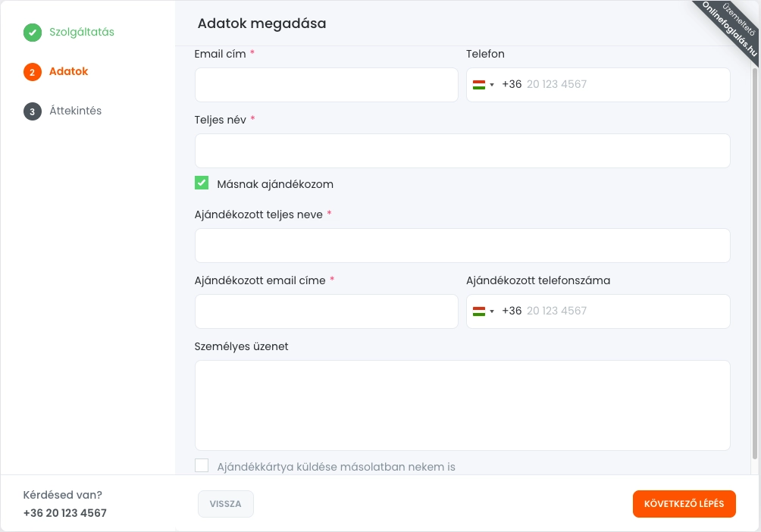Click the Személyes üzenet text area
Viewport: 761px width, 532px height.
click(462, 405)
